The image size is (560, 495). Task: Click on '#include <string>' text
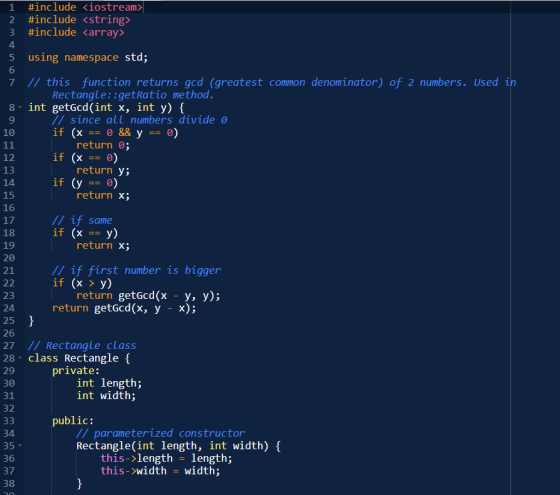pos(79,20)
